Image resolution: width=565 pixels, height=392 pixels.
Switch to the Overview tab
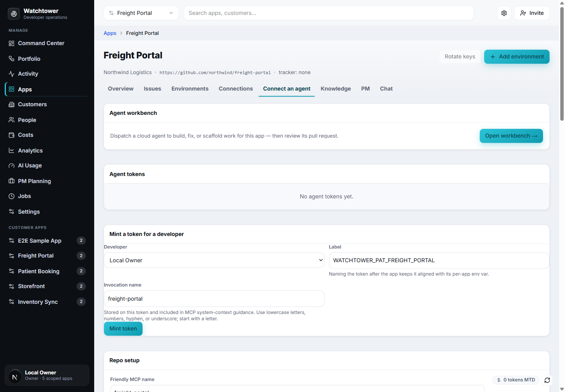120,89
